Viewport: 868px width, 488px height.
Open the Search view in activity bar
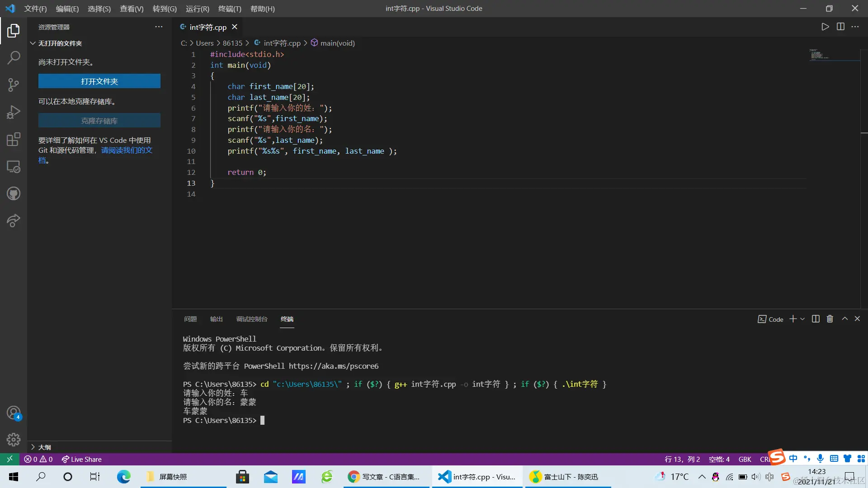tap(14, 58)
